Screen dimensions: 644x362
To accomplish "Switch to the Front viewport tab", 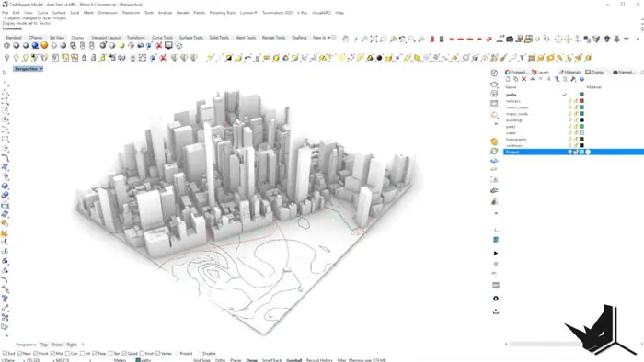I will point(57,345).
